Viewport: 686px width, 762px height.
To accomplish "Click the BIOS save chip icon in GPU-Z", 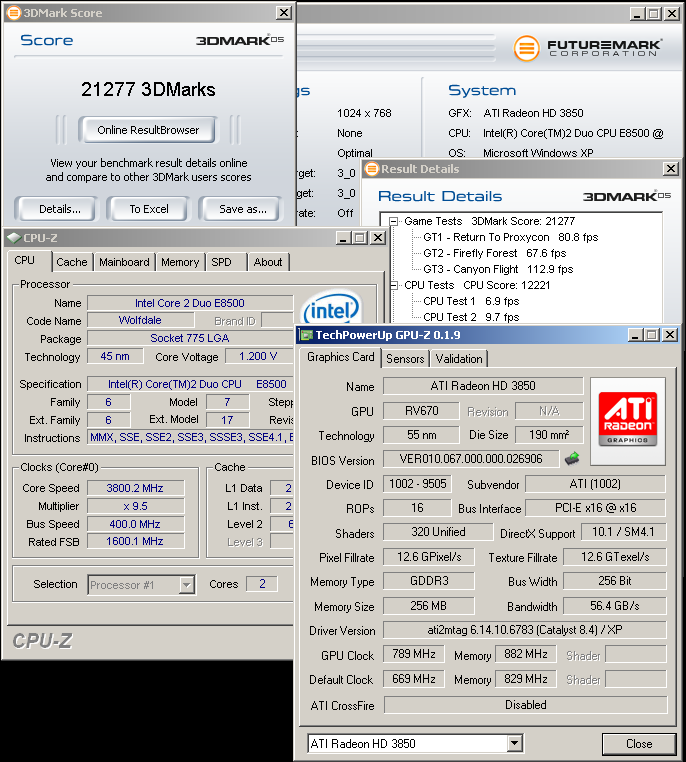I will click(x=572, y=458).
